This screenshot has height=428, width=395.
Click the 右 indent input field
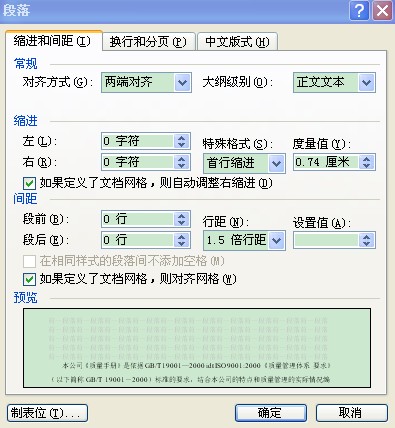pyautogui.click(x=138, y=162)
